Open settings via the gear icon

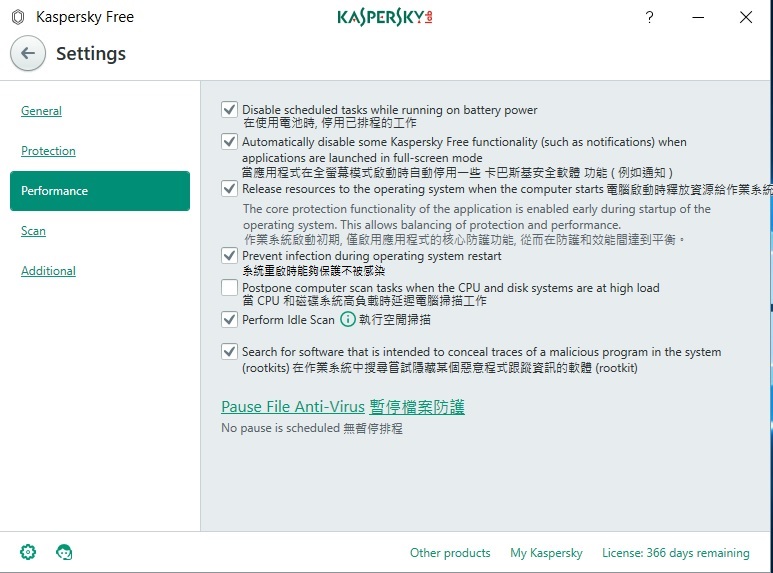tap(28, 552)
